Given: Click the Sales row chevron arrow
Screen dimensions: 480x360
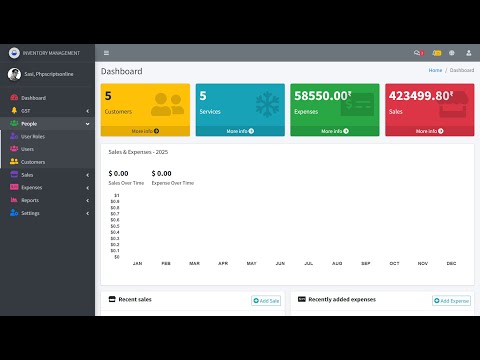Looking at the screenshot, I should pyautogui.click(x=88, y=175).
